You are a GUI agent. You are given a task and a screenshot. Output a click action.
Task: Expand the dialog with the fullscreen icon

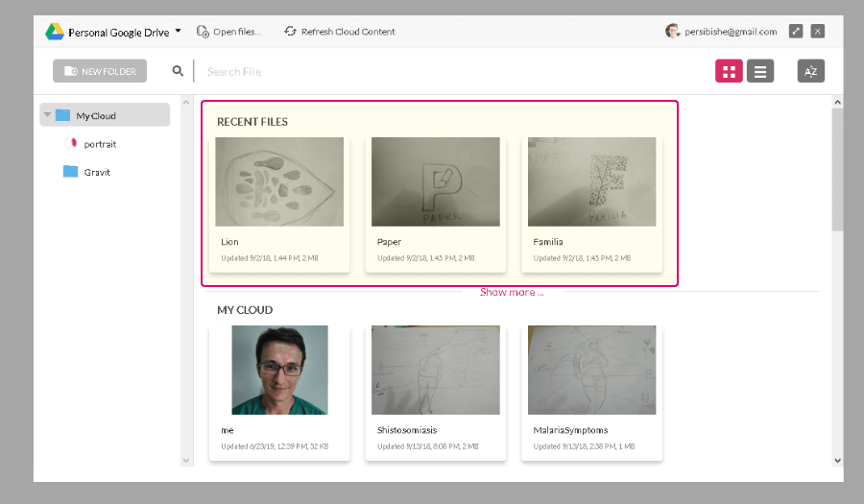(796, 32)
